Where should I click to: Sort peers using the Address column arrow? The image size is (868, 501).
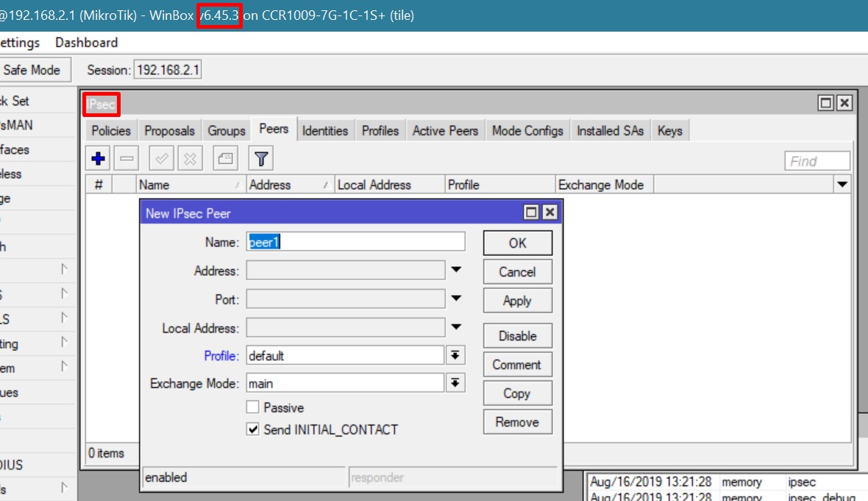(328, 185)
